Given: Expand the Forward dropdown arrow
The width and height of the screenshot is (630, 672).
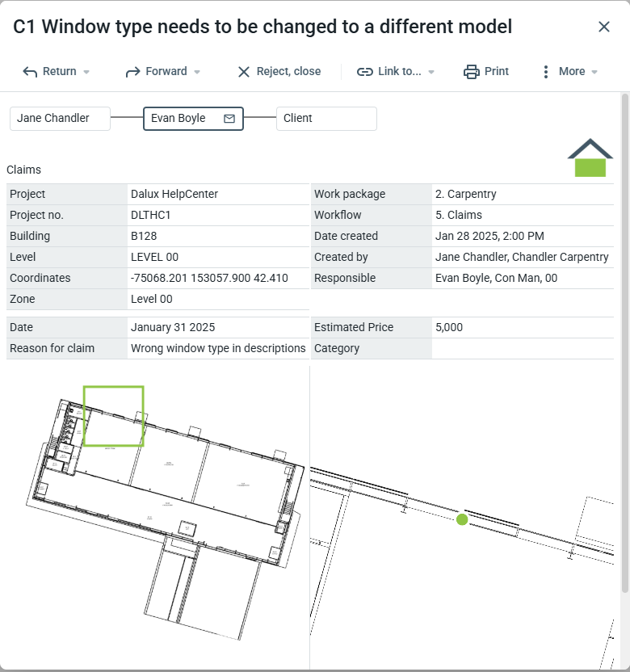Looking at the screenshot, I should coord(196,72).
